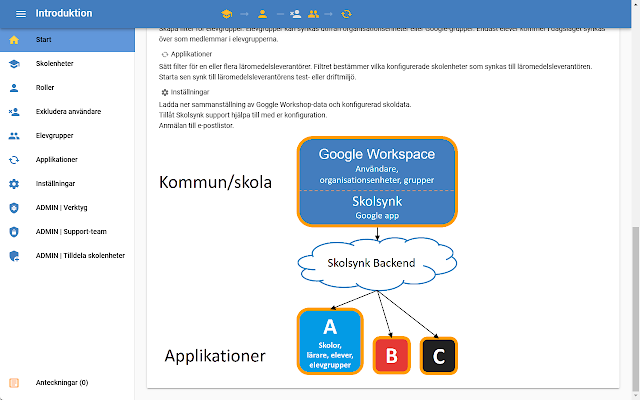This screenshot has height=400, width=640.
Task: Click the single person step icon in header
Action: (262, 14)
